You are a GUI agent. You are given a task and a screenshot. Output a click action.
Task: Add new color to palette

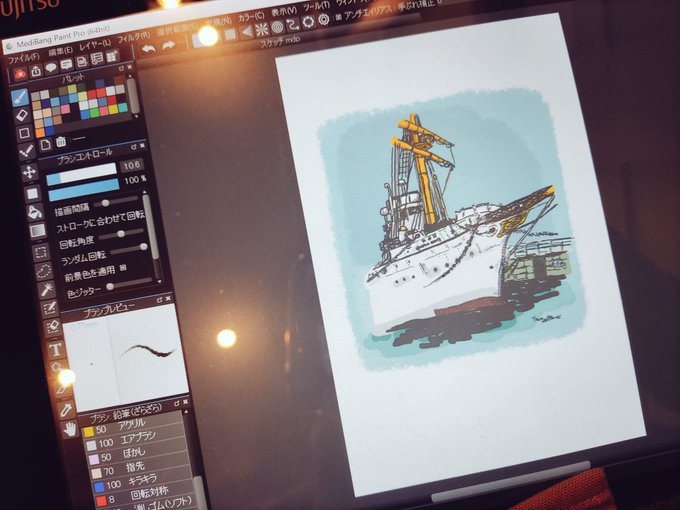click(46, 144)
